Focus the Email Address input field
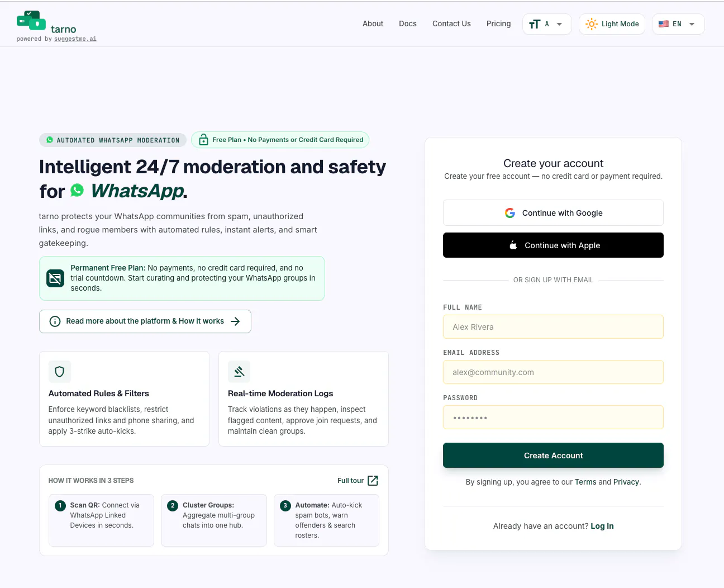Screen dimensions: 724x588 (553, 372)
